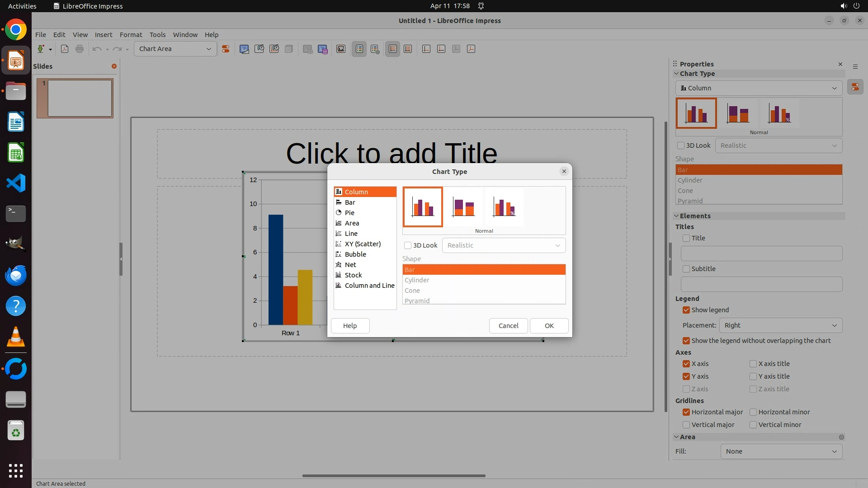Enable the X axis title checkbox
Image resolution: width=868 pixels, height=488 pixels.
pos(753,364)
